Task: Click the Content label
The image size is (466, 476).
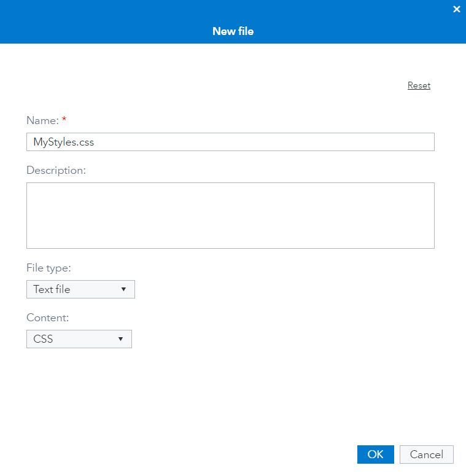Action: [47, 318]
